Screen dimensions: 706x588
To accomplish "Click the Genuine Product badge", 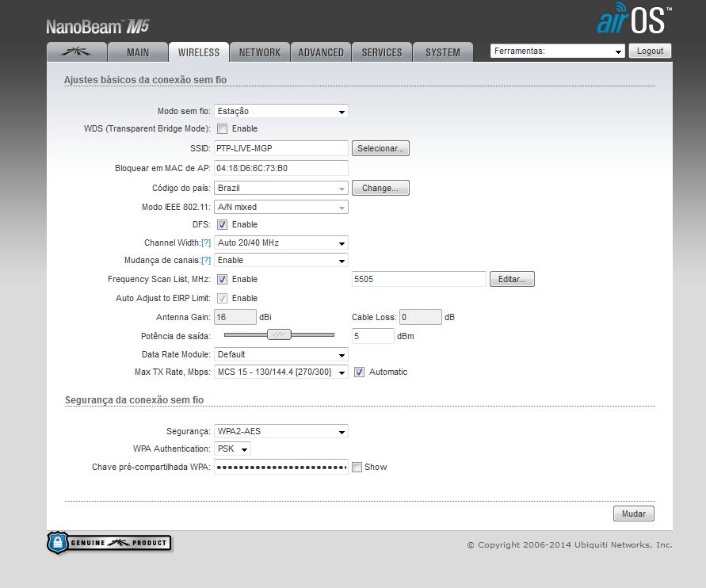I will point(109,543).
